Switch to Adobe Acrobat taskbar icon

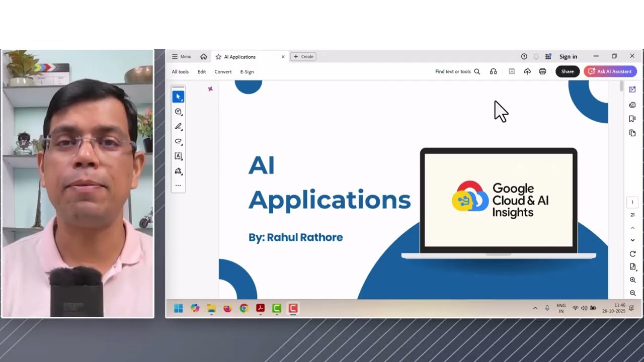coord(260,308)
